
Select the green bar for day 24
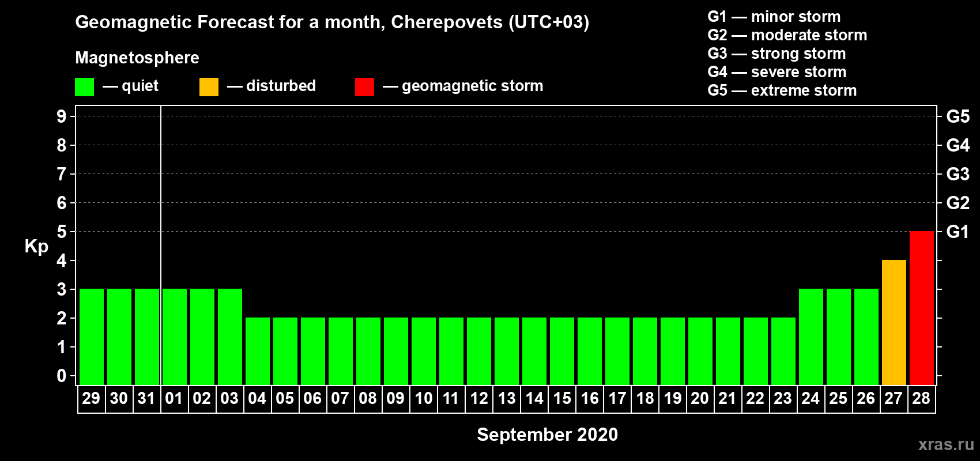811,337
